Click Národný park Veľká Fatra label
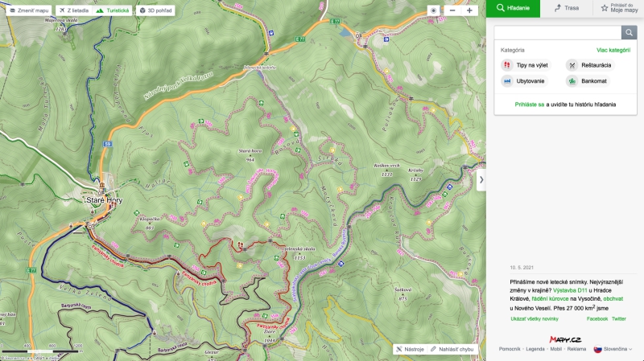Viewport: 644px width, 361px height. click(x=179, y=86)
